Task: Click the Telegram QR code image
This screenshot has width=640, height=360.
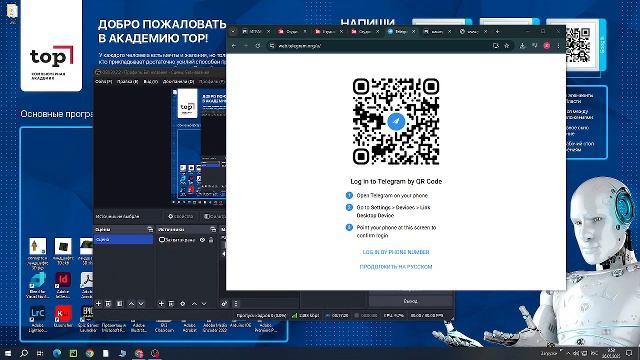Action: click(396, 122)
